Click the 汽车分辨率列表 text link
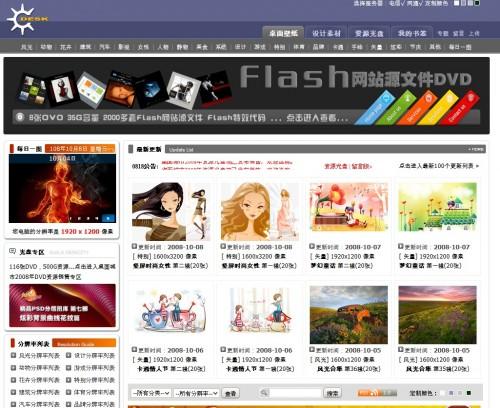 tap(39, 404)
